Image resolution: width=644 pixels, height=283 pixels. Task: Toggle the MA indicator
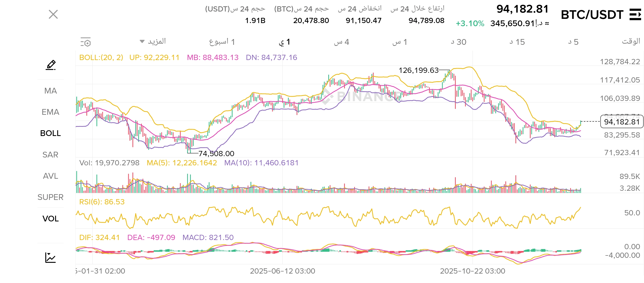[x=51, y=91]
